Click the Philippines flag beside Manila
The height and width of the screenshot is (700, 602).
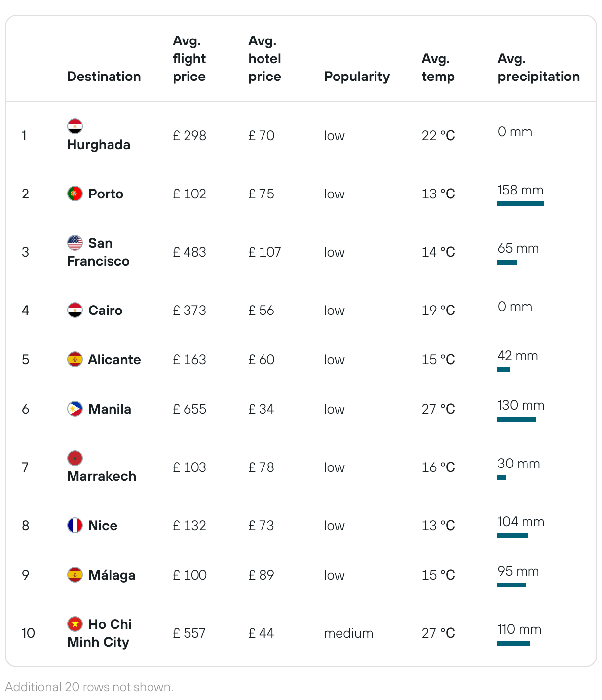pos(75,409)
